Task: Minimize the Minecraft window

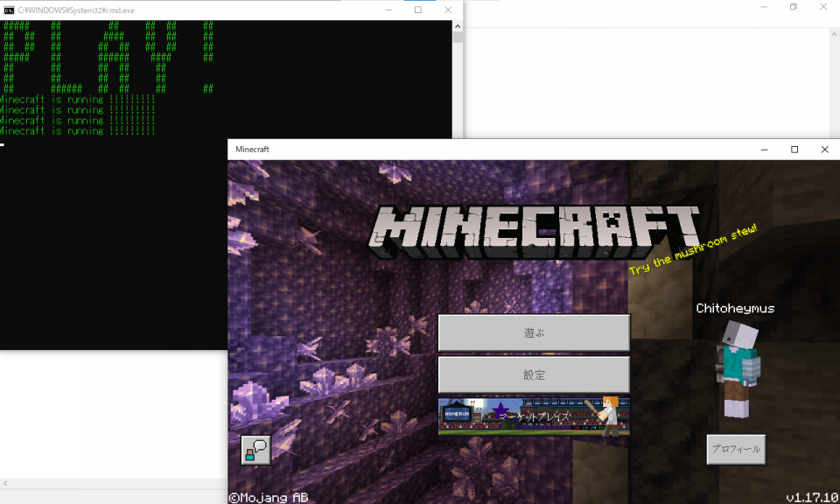Action: 765,150
